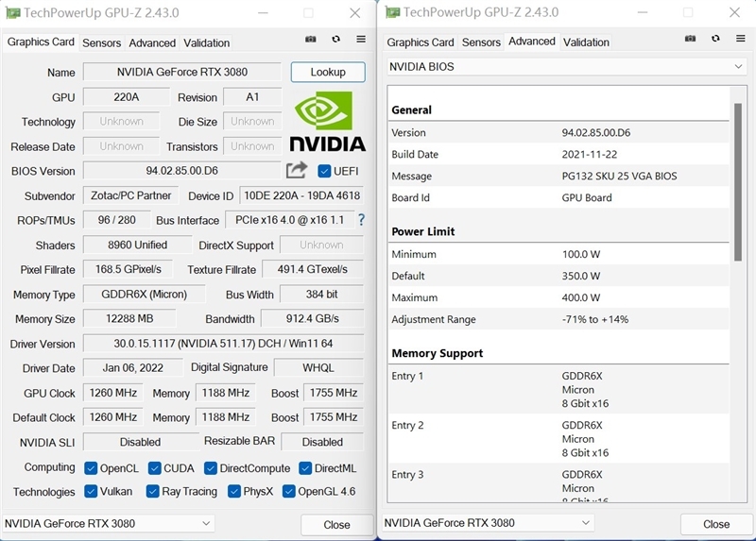Click the Adjustment Range value -71% to +14%

click(595, 319)
